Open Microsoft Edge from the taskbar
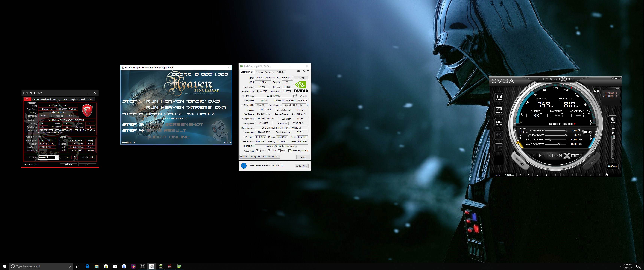Screen dimensions: 644x270 click(87, 266)
